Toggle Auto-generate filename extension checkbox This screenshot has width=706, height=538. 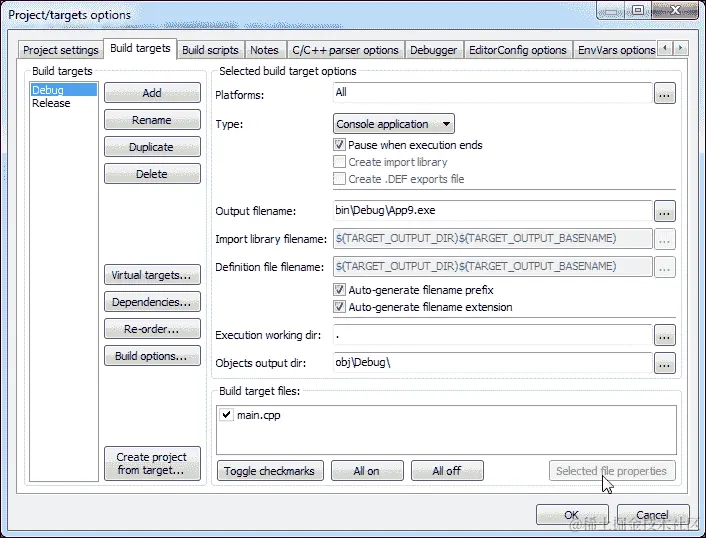click(339, 307)
